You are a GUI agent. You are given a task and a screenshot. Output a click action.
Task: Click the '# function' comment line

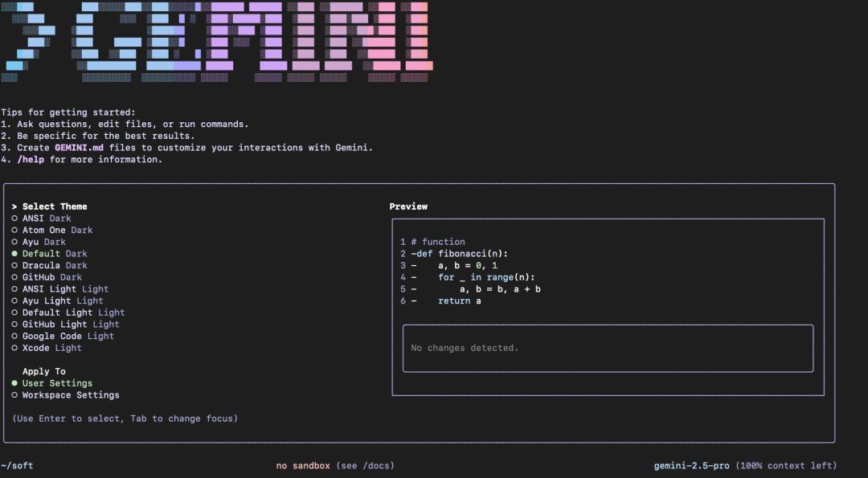(x=438, y=242)
